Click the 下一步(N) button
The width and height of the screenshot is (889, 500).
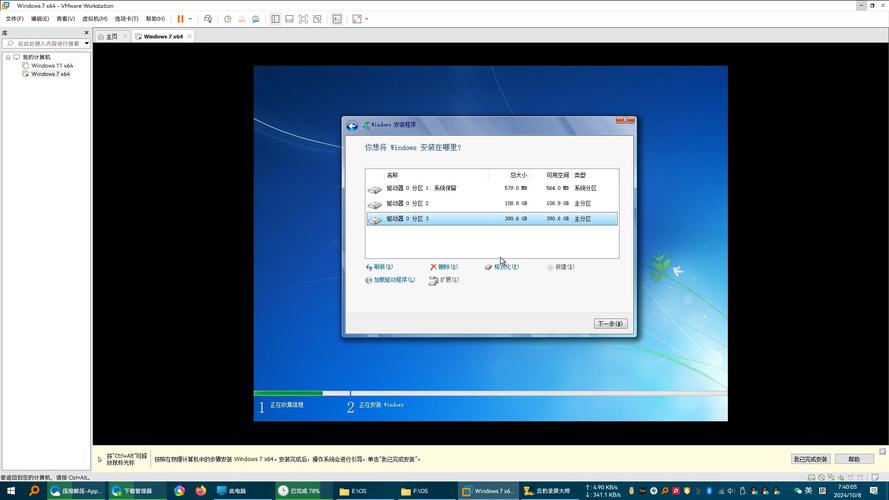[x=610, y=324]
